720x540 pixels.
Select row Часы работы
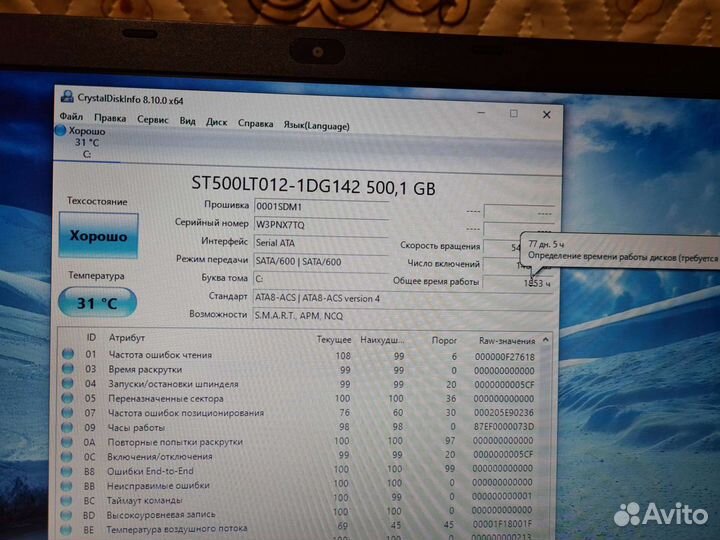tap(298, 427)
